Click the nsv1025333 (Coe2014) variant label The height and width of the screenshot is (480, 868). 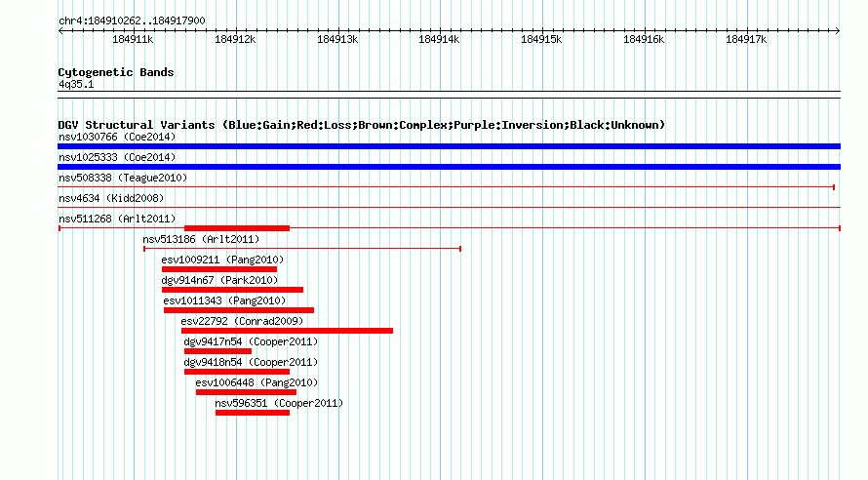click(x=117, y=157)
